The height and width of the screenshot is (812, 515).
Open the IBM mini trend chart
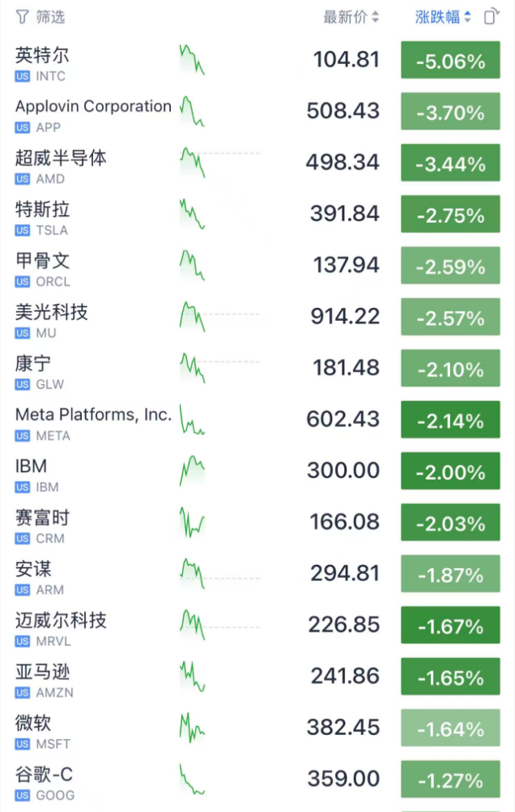coord(193,471)
